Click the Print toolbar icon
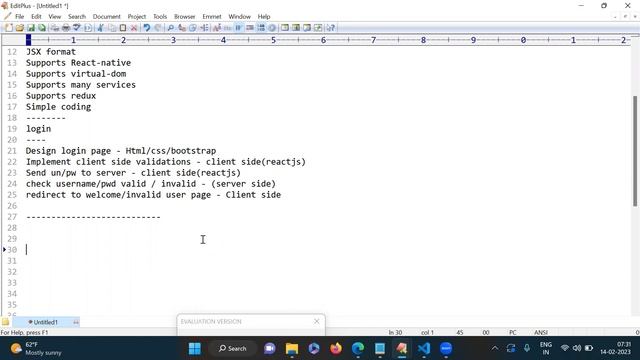This screenshot has height=360, width=640. point(66,28)
